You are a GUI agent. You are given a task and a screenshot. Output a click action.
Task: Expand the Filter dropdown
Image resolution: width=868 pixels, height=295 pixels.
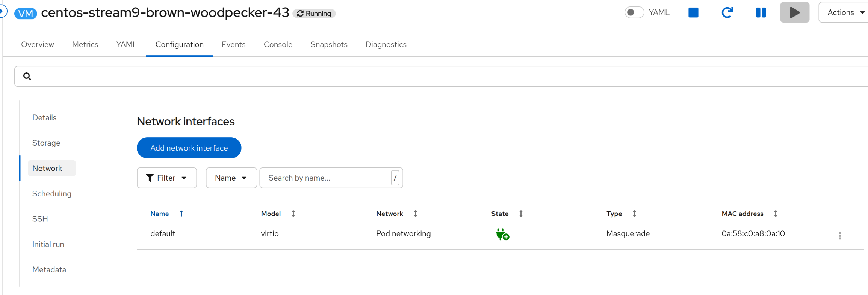pos(166,178)
